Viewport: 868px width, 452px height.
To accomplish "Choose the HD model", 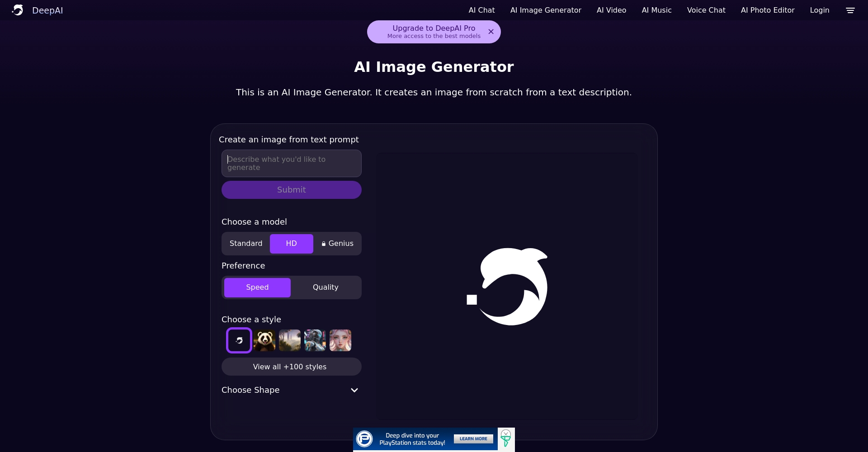I will (x=292, y=244).
